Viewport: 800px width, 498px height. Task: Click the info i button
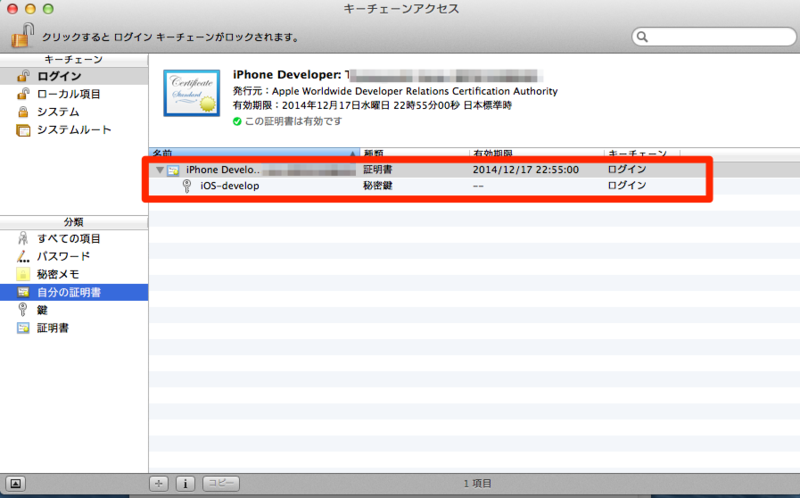[x=185, y=484]
